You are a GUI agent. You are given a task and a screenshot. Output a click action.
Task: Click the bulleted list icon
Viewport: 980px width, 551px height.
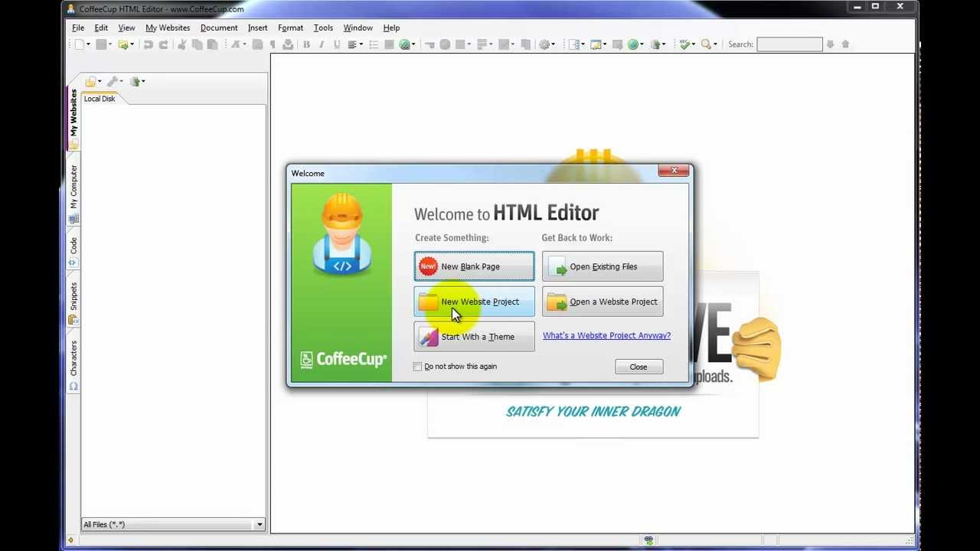[x=374, y=44]
